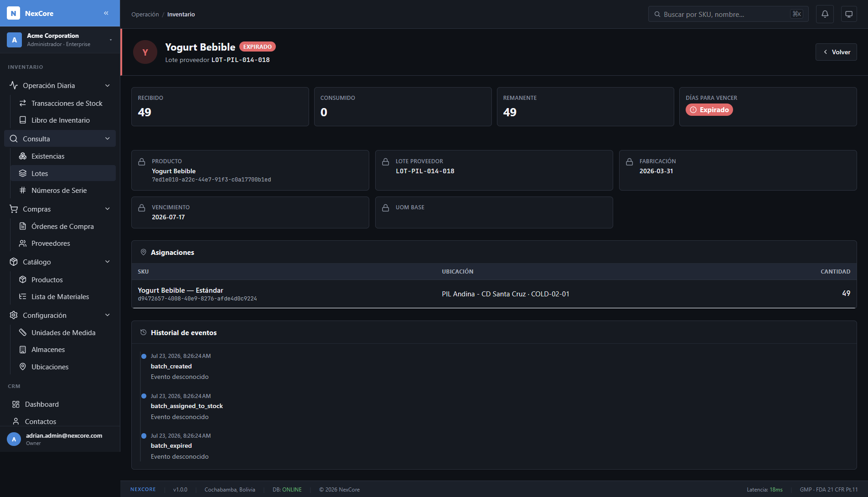Click the Asignaciones section header
The width and height of the screenshot is (868, 497).
172,253
